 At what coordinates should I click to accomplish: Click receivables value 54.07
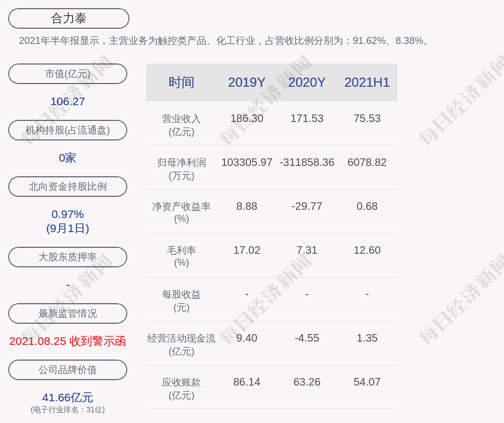pyautogui.click(x=367, y=382)
